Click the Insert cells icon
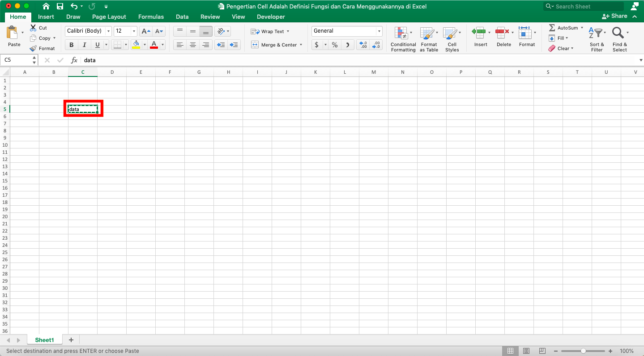The width and height of the screenshot is (644, 356). (x=479, y=32)
